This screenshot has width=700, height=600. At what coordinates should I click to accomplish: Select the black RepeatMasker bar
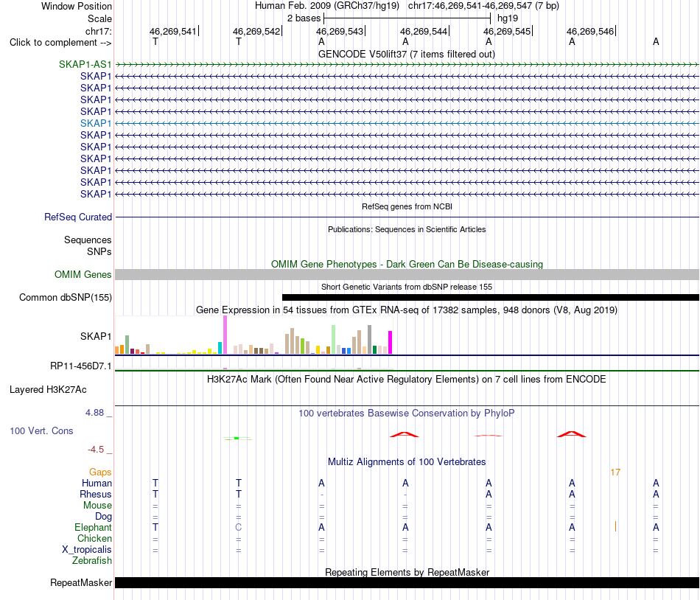(407, 582)
